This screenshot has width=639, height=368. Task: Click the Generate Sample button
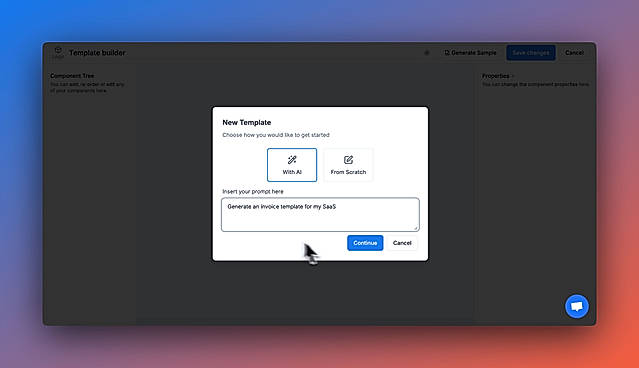(470, 53)
